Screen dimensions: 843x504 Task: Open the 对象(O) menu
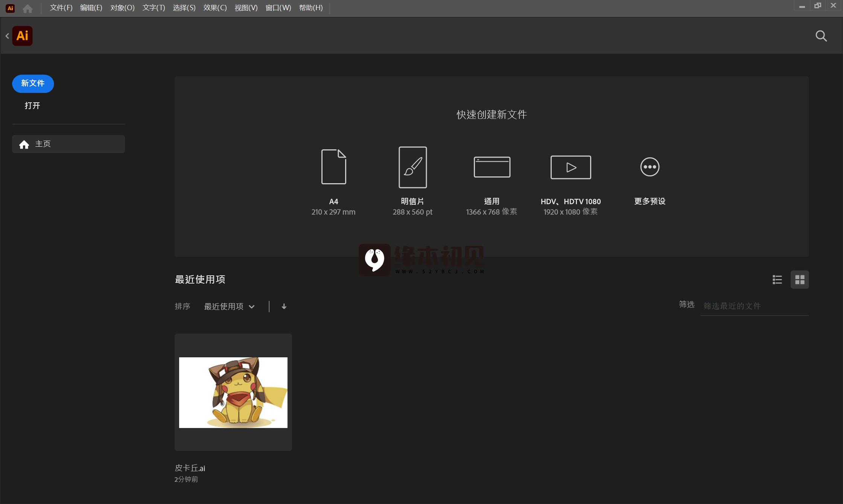click(122, 8)
